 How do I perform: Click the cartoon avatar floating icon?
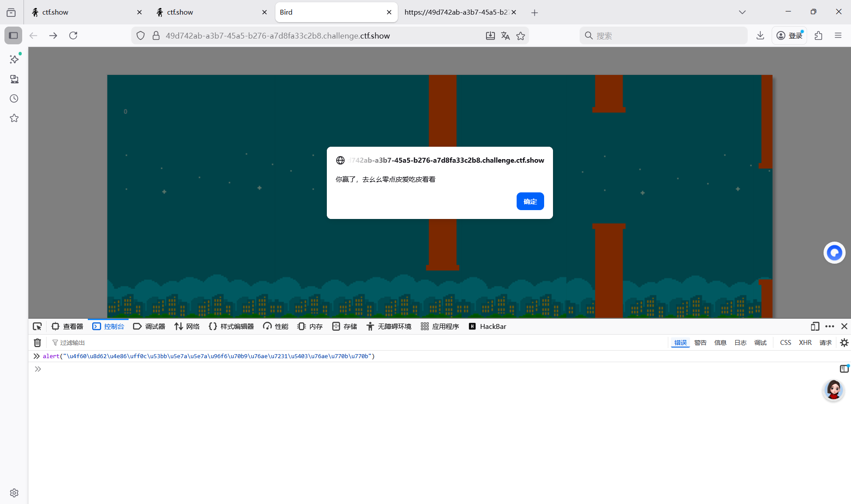(x=833, y=390)
